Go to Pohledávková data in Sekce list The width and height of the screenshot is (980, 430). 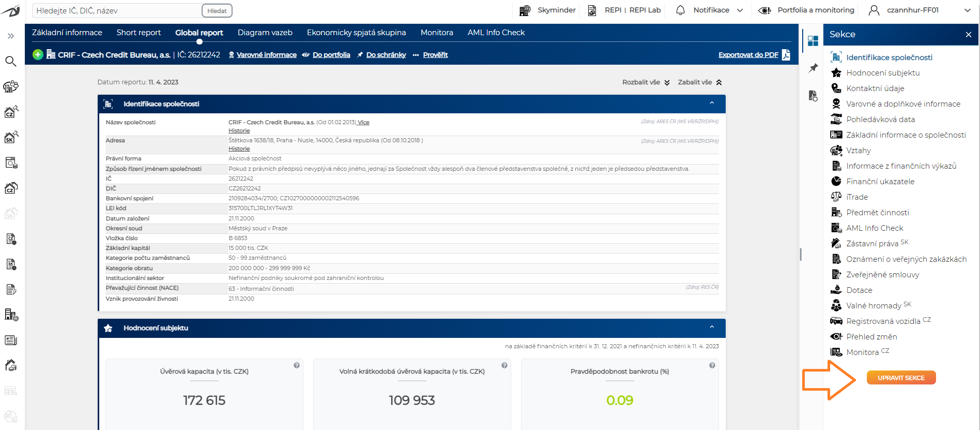[880, 120]
